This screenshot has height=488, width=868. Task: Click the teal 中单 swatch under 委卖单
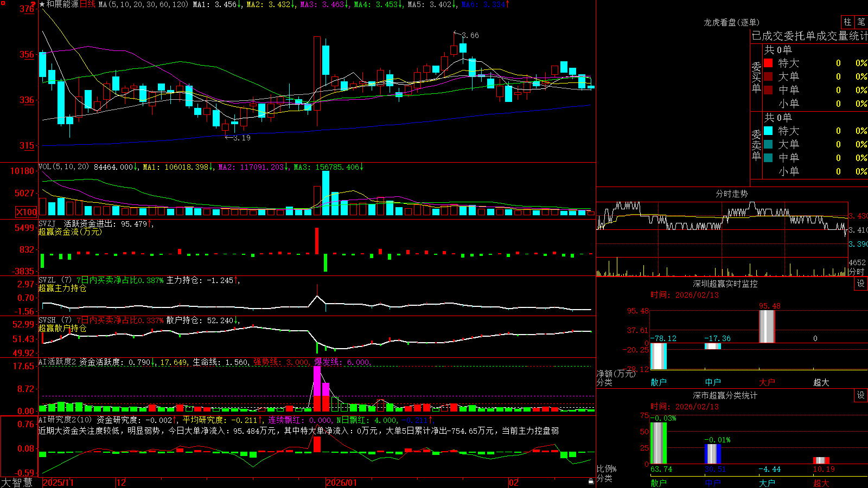(x=768, y=157)
